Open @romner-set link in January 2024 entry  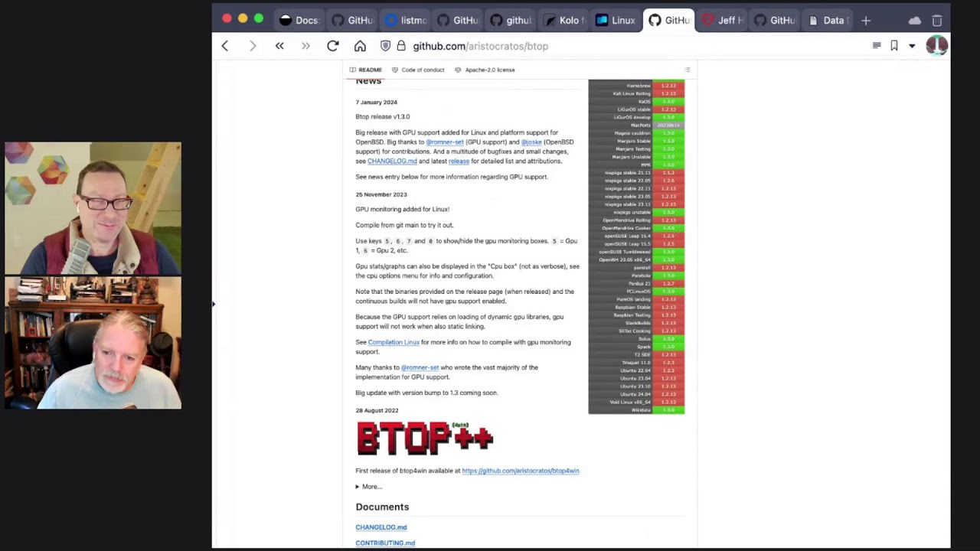pyautogui.click(x=445, y=142)
